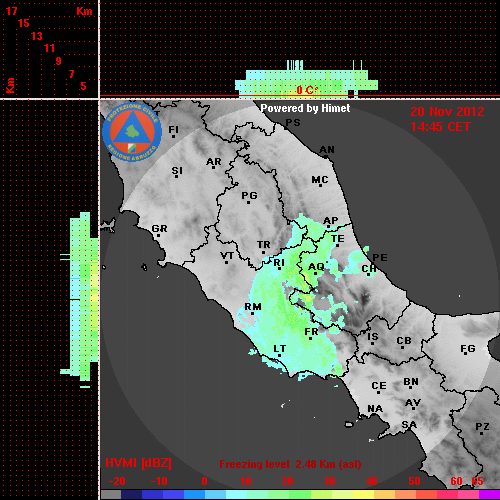Click the FI city label

pos(173,129)
